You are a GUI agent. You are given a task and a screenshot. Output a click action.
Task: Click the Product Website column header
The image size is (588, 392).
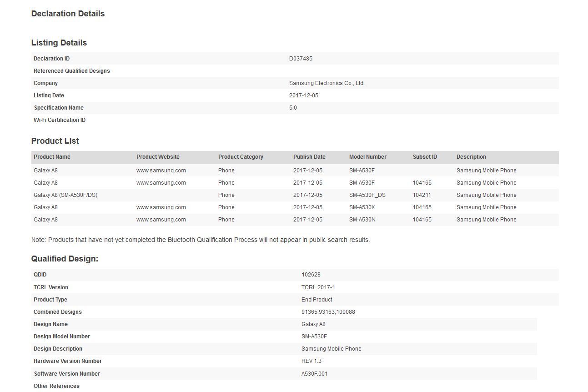(x=158, y=157)
